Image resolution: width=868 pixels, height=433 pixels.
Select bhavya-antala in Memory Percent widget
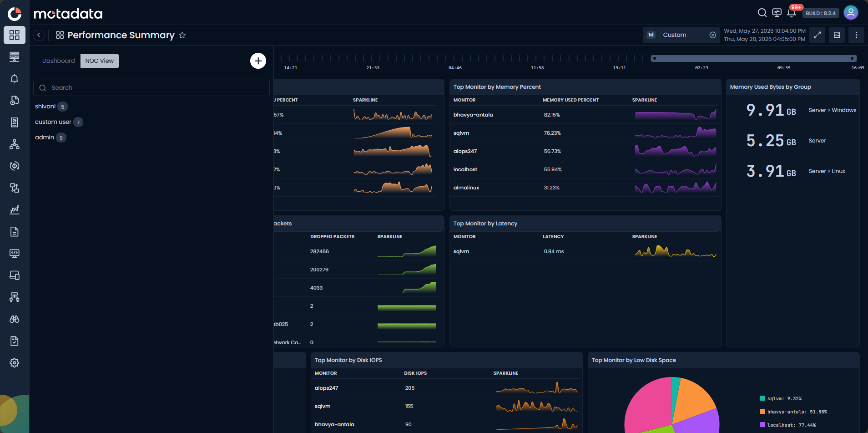(x=473, y=115)
